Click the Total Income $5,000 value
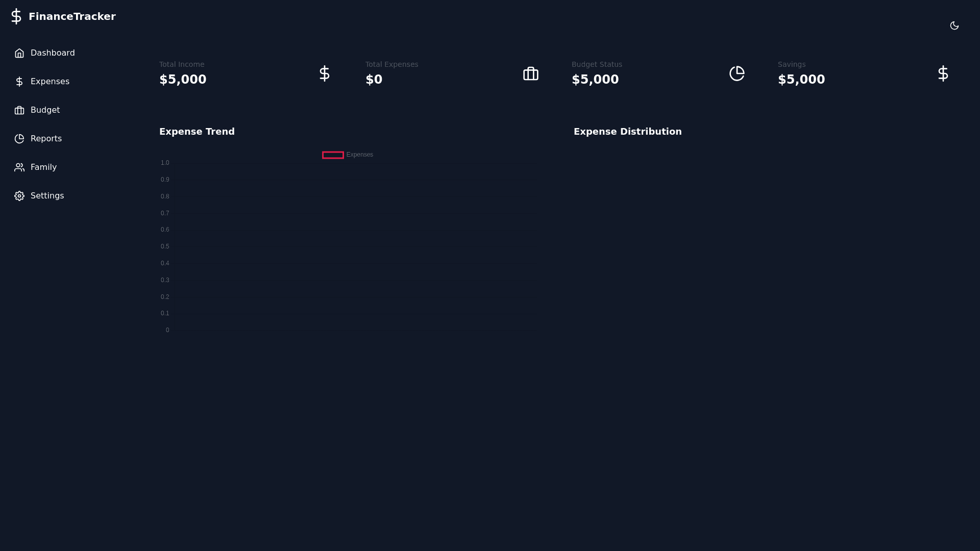The image size is (980, 551). [x=183, y=80]
